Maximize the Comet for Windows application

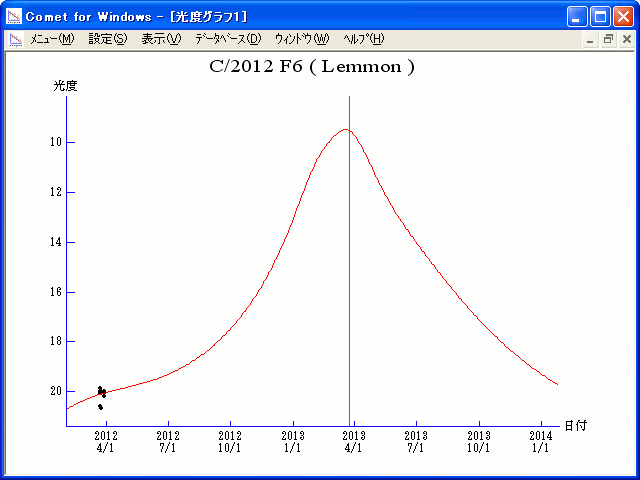point(600,17)
